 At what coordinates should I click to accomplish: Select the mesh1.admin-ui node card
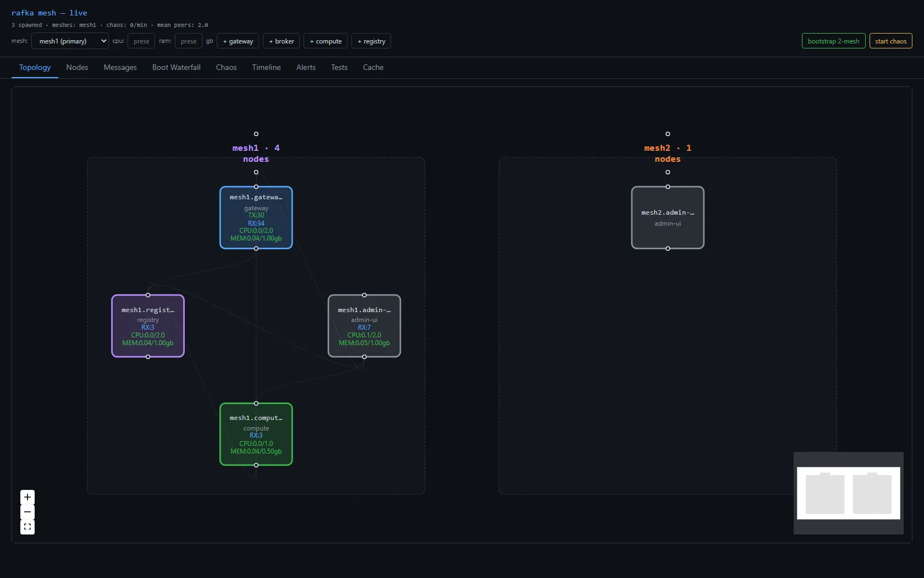point(364,326)
